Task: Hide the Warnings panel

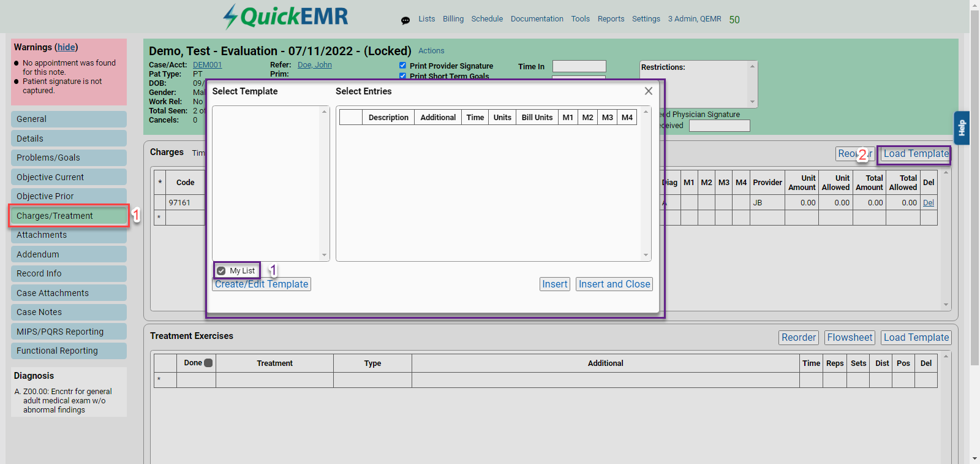Action: coord(67,47)
